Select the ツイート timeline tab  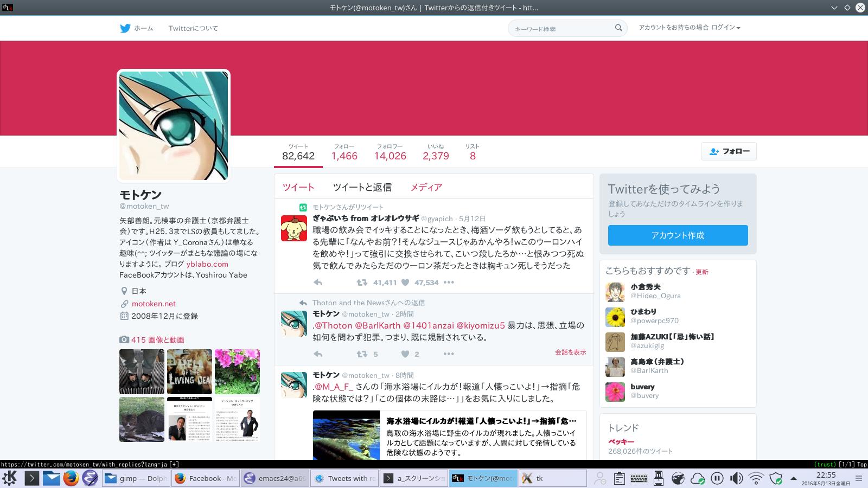298,187
